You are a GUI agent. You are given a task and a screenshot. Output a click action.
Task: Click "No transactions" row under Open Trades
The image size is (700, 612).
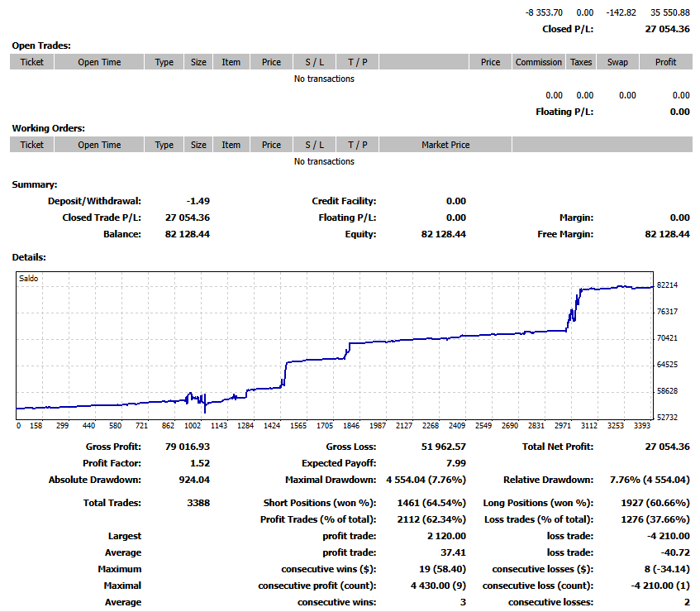(x=324, y=79)
